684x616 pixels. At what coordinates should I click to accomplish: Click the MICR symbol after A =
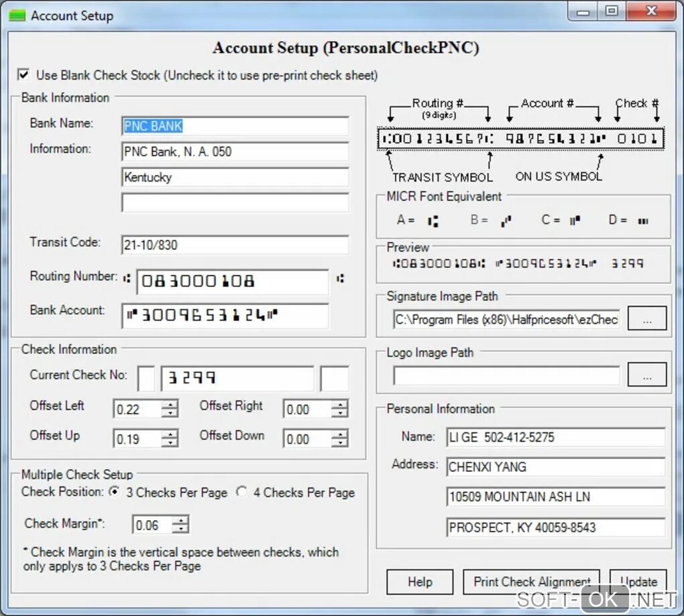click(433, 221)
